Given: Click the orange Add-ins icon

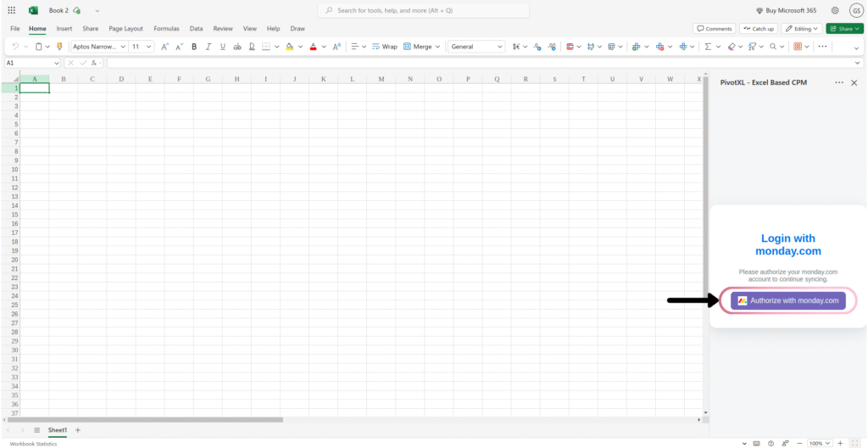Looking at the screenshot, I should (x=798, y=47).
